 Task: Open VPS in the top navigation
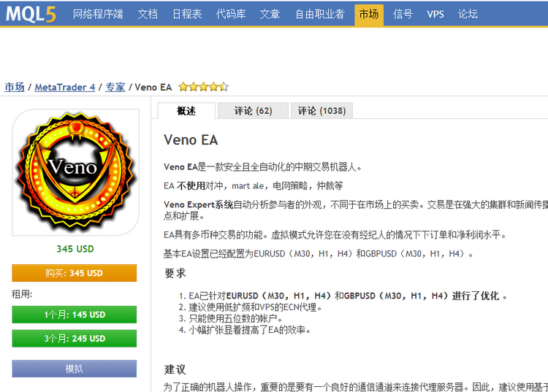(x=435, y=14)
